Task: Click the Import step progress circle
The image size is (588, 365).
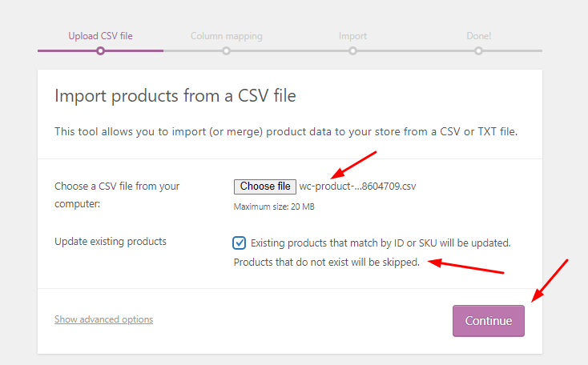Action: pyautogui.click(x=352, y=51)
